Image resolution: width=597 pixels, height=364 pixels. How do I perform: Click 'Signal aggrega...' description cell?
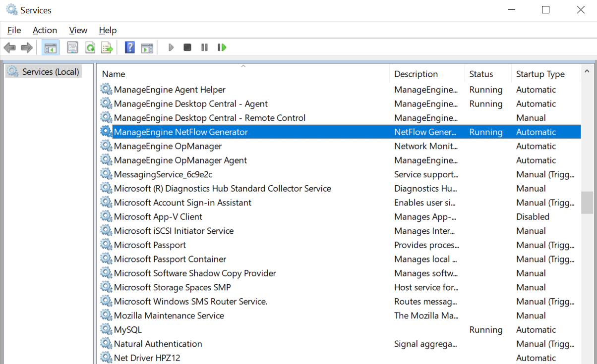pos(425,344)
